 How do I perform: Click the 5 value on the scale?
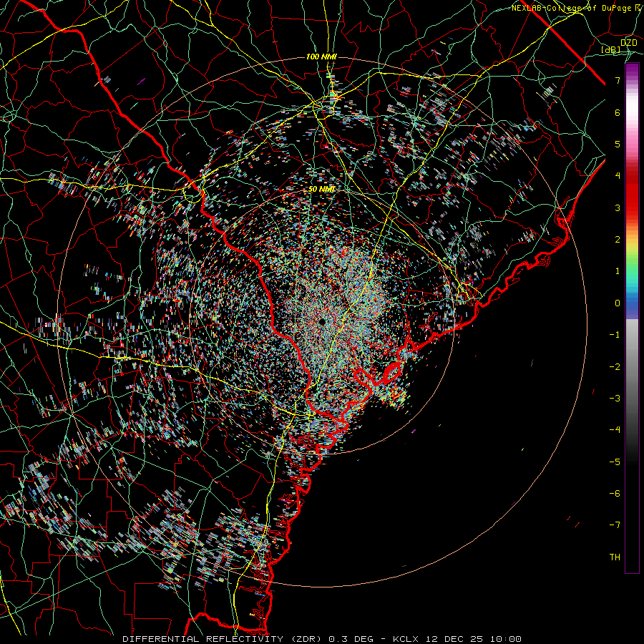[618, 144]
